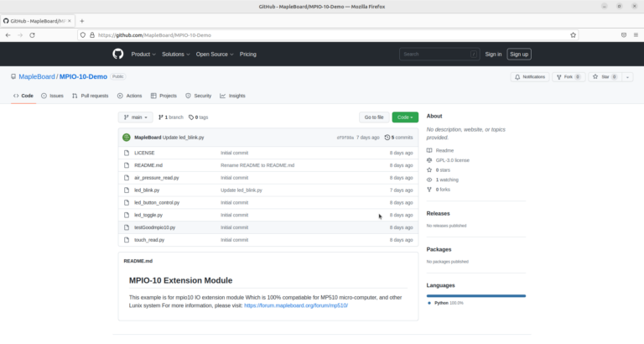This screenshot has width=644, height=344.
Task: Click the history clock icon by 5 commits
Action: pos(387,138)
